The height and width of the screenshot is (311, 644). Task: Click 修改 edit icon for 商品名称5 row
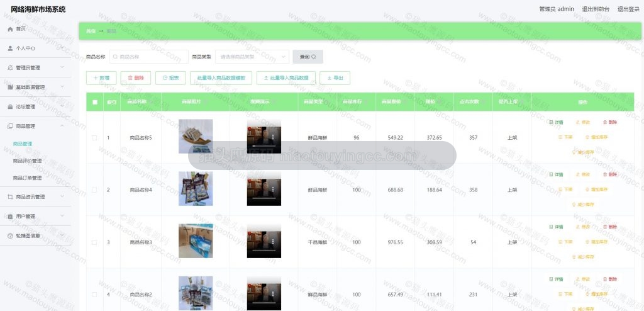point(578,122)
